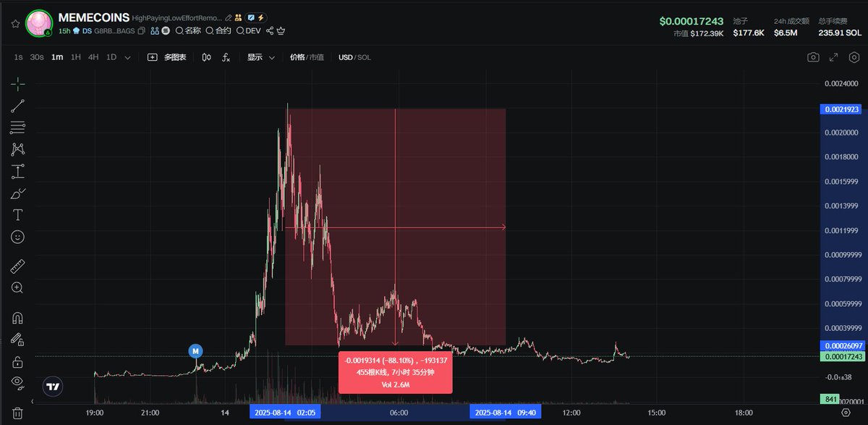
Task: Hide all drawings with eye icon
Action: (x=18, y=382)
